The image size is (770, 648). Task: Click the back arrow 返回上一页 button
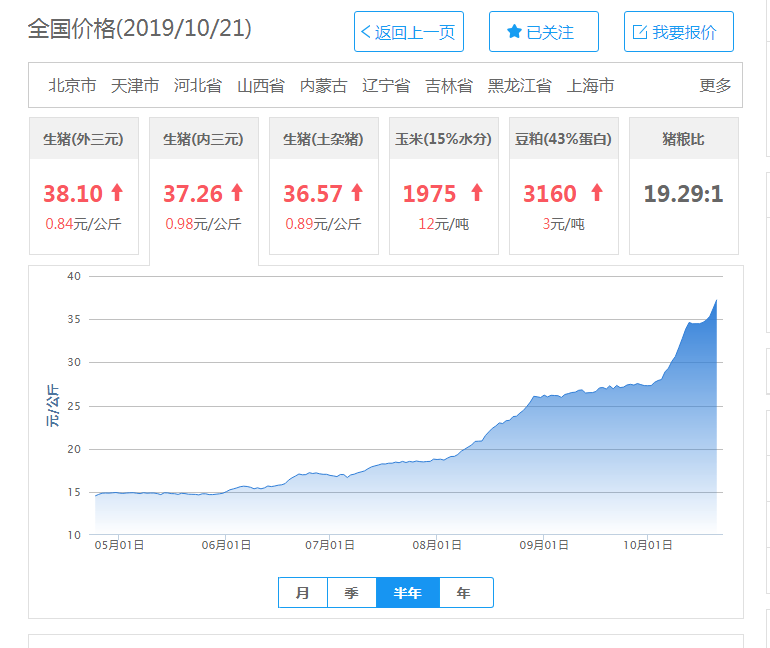408,32
